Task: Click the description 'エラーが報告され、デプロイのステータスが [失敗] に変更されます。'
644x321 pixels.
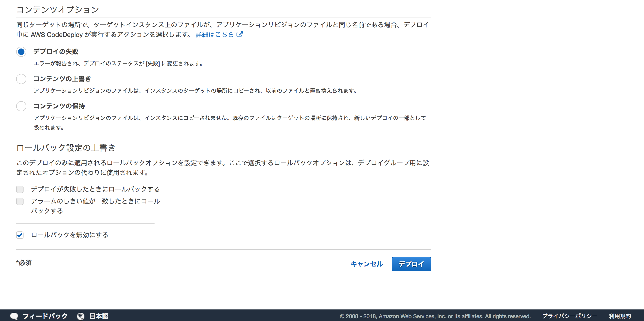Action: point(118,64)
